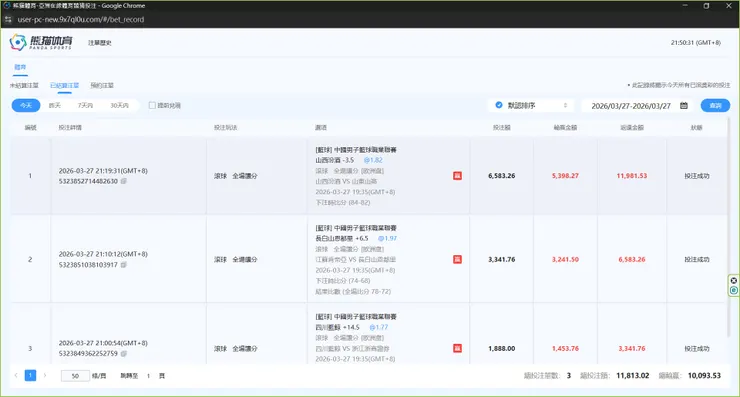Select the 30天內 date filter

(x=119, y=105)
